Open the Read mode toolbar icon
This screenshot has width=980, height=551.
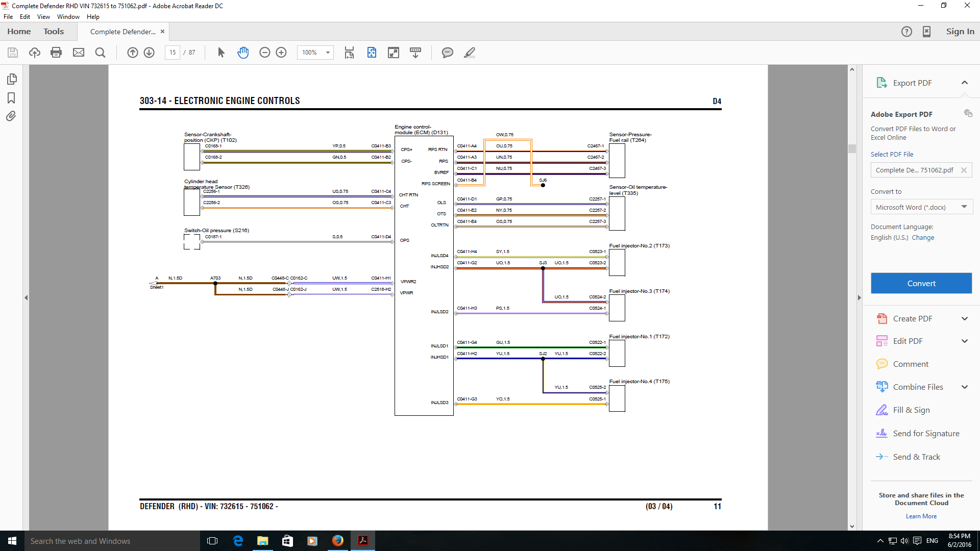415,53
